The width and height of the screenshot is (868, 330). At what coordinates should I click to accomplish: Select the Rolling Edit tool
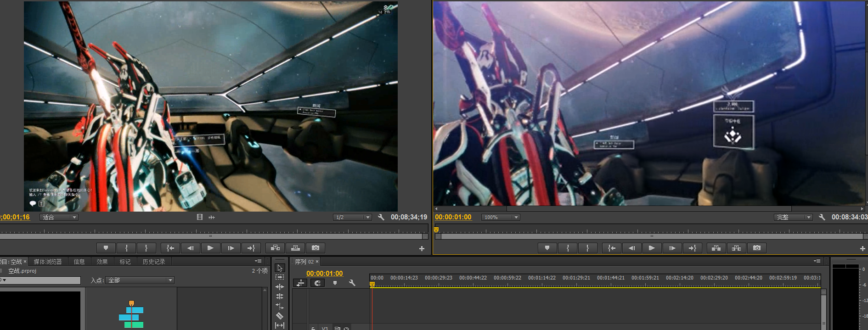(280, 296)
